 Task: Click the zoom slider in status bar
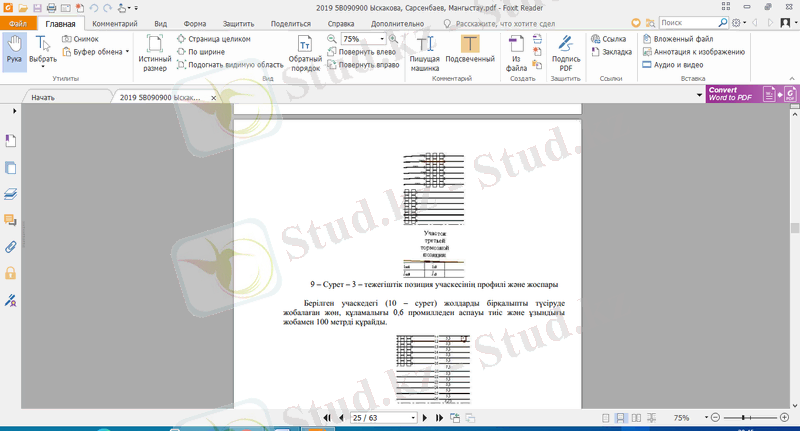pos(745,417)
